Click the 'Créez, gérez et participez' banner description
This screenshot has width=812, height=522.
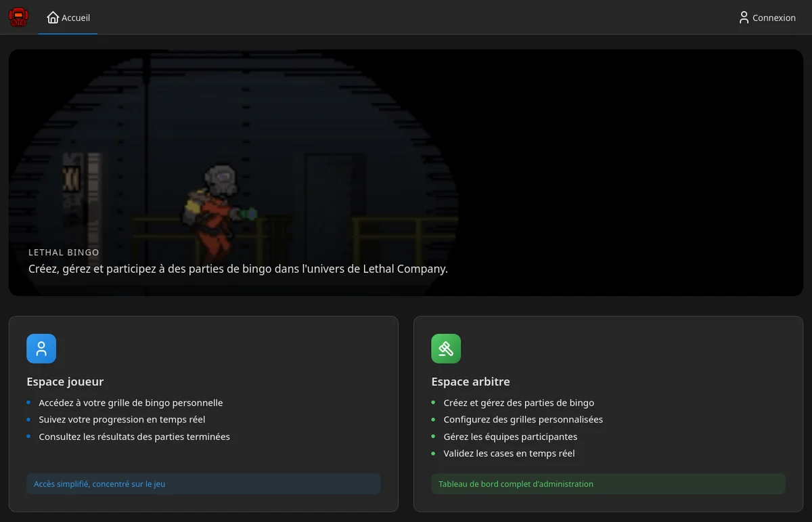click(x=238, y=269)
